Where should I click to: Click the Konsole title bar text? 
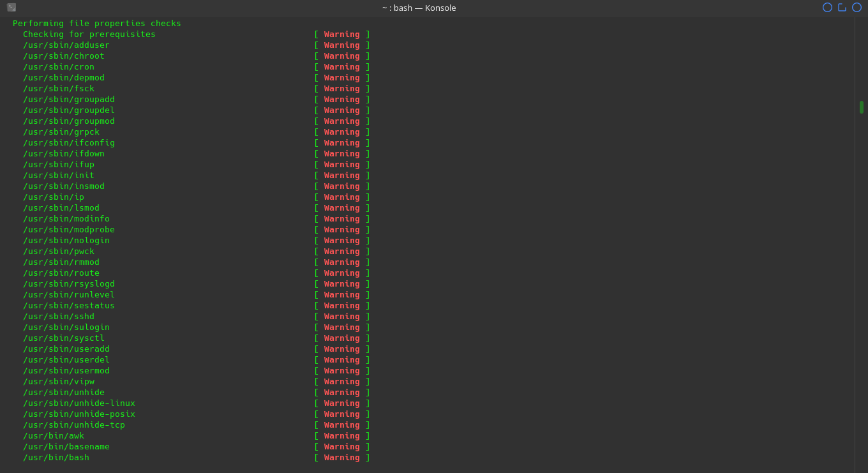click(419, 8)
